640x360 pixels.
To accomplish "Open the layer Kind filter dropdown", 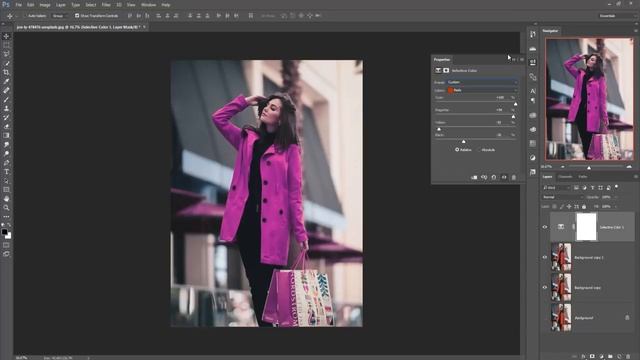I will [556, 188].
